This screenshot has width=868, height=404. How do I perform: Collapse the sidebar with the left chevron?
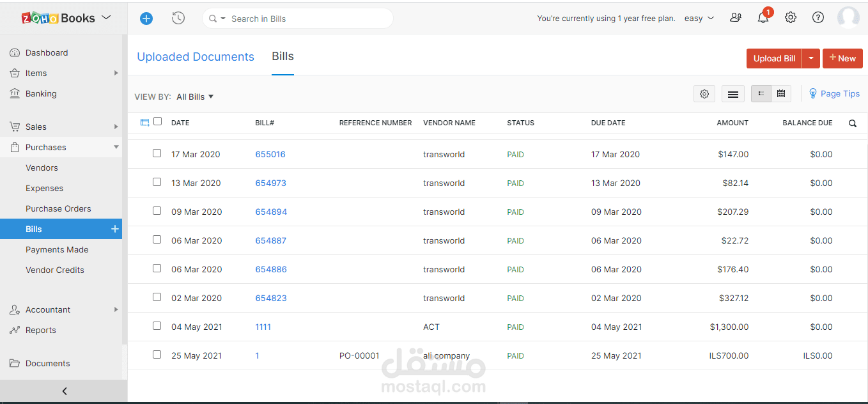point(64,391)
